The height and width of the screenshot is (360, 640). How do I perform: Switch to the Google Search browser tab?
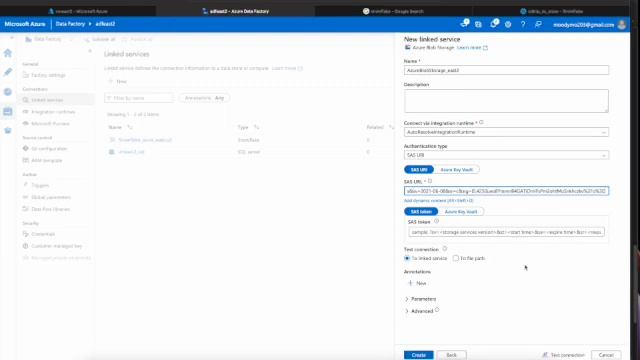[x=393, y=11]
